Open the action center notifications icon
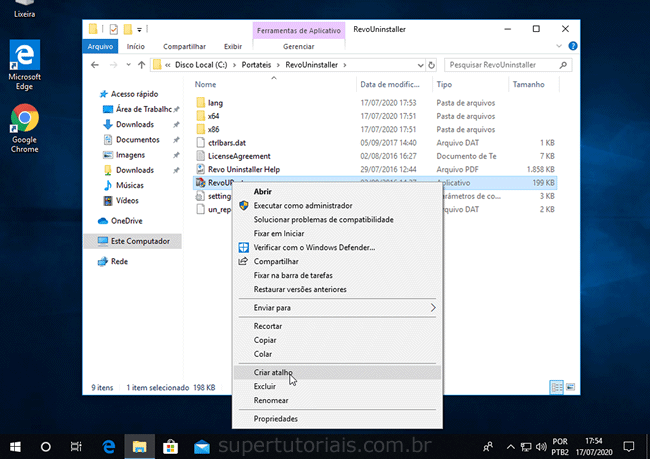Screen dimensions: 650x459 (629, 446)
